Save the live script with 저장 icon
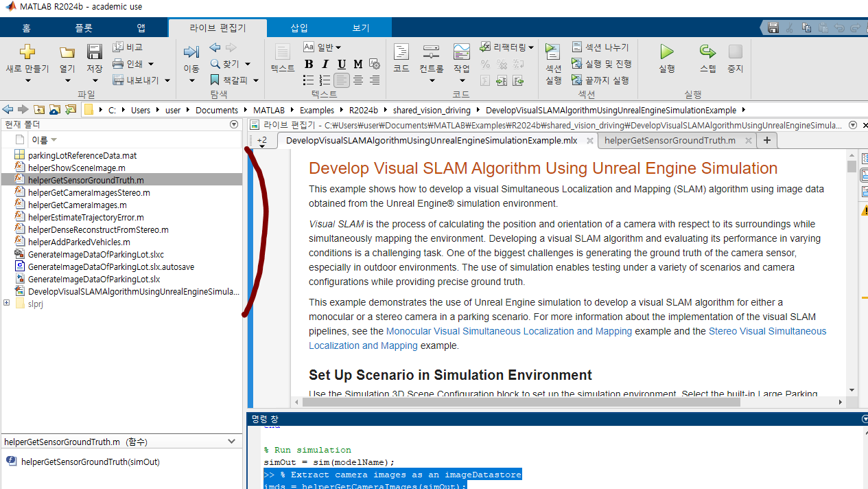The image size is (868, 489). pos(94,52)
